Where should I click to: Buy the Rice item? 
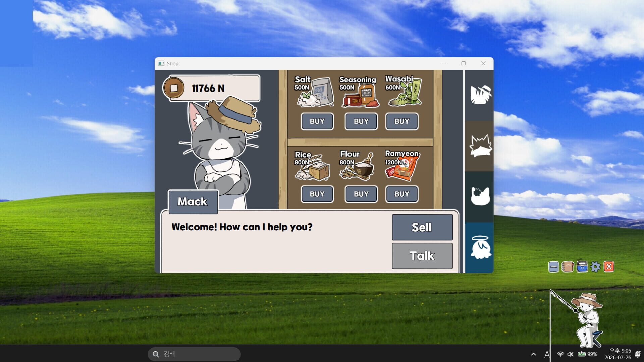pos(317,194)
